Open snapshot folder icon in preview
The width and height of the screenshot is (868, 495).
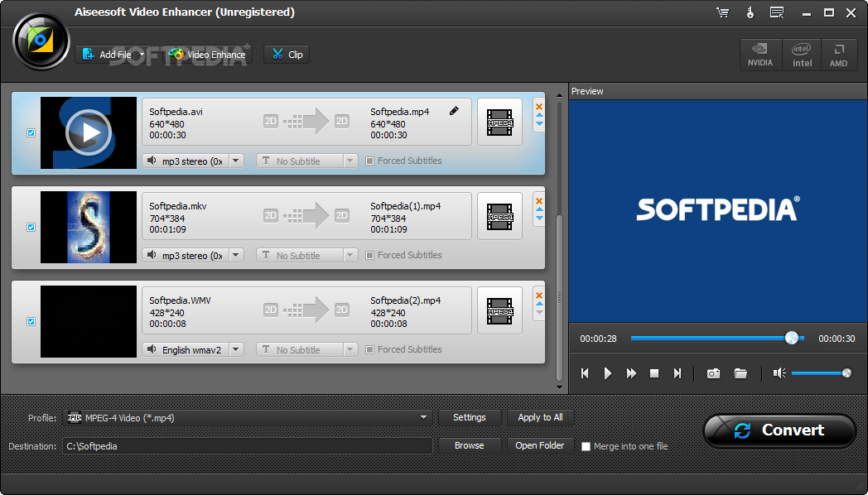(x=740, y=373)
